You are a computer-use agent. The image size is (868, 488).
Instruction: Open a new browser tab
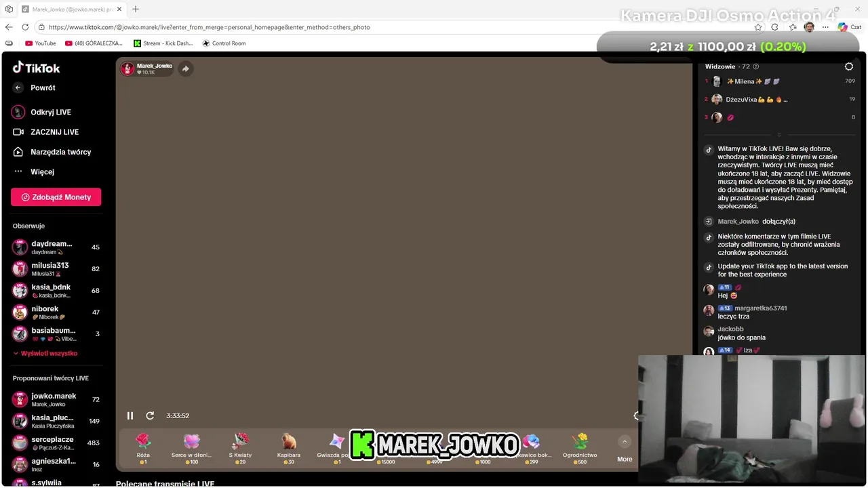[x=136, y=9]
